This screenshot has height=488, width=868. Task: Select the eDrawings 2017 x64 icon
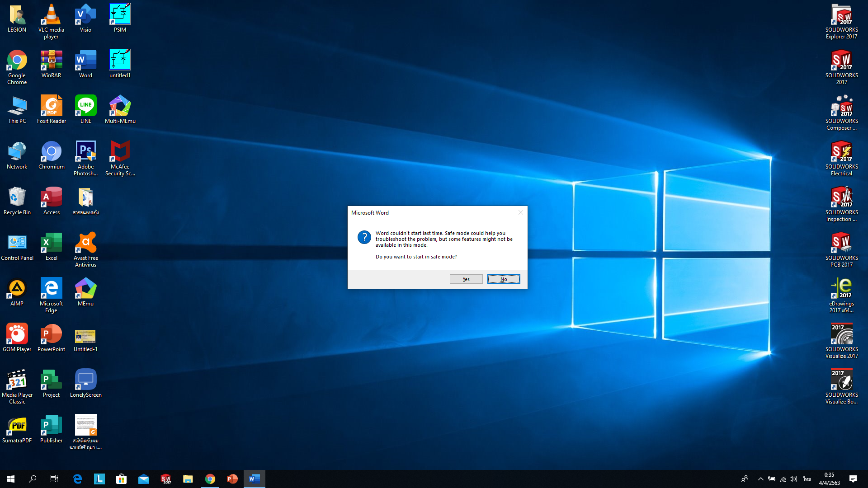coord(841,296)
